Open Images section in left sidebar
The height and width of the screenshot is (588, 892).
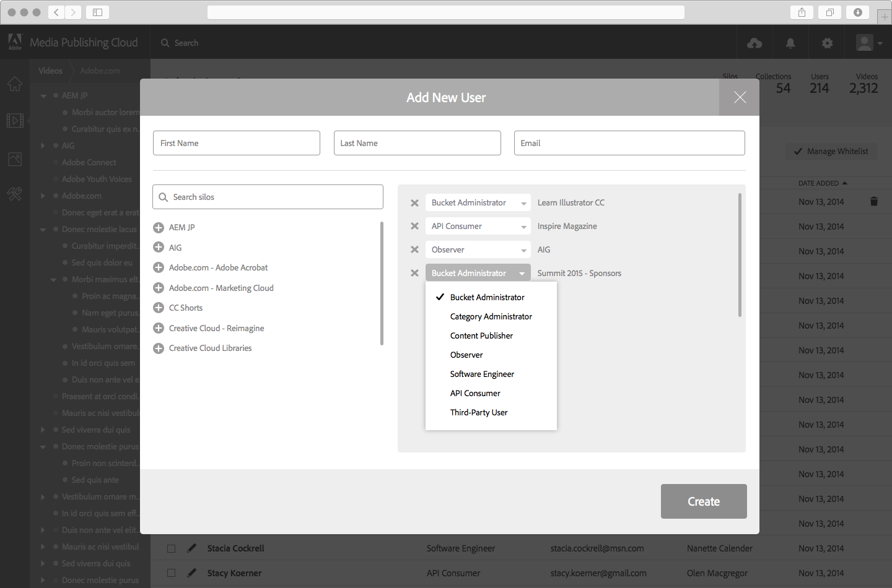click(15, 159)
